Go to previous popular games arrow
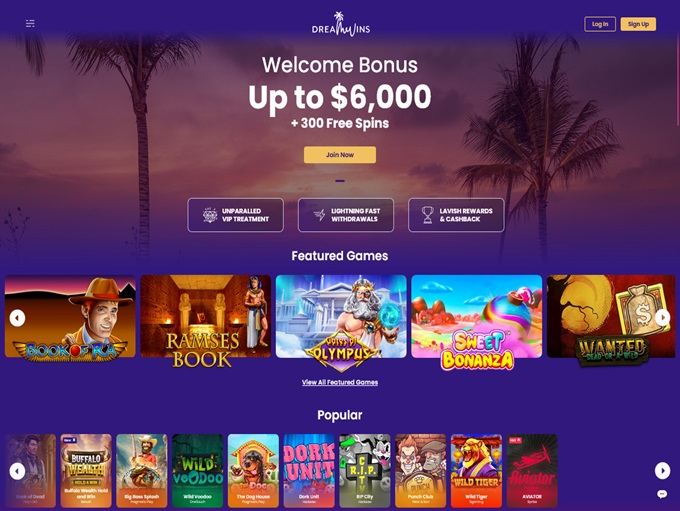 point(17,471)
